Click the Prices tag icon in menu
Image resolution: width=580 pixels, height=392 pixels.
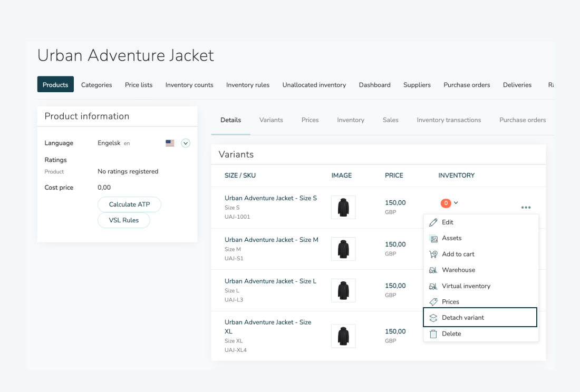(x=433, y=302)
